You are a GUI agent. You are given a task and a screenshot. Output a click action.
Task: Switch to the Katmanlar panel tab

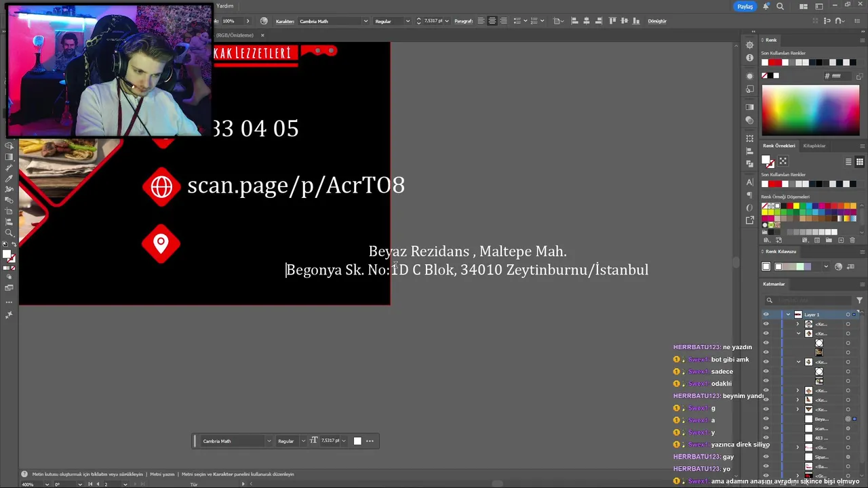774,284
